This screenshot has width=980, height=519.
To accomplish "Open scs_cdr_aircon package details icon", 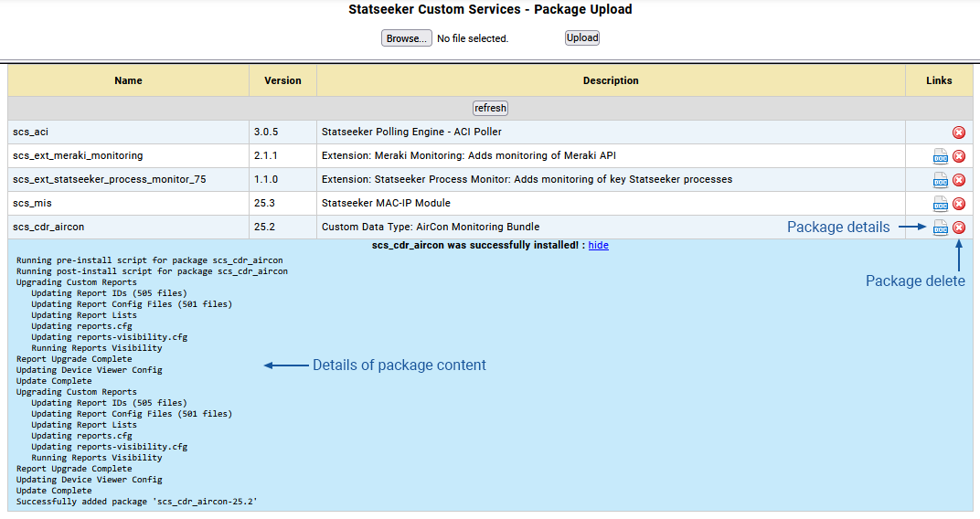I will coord(940,228).
